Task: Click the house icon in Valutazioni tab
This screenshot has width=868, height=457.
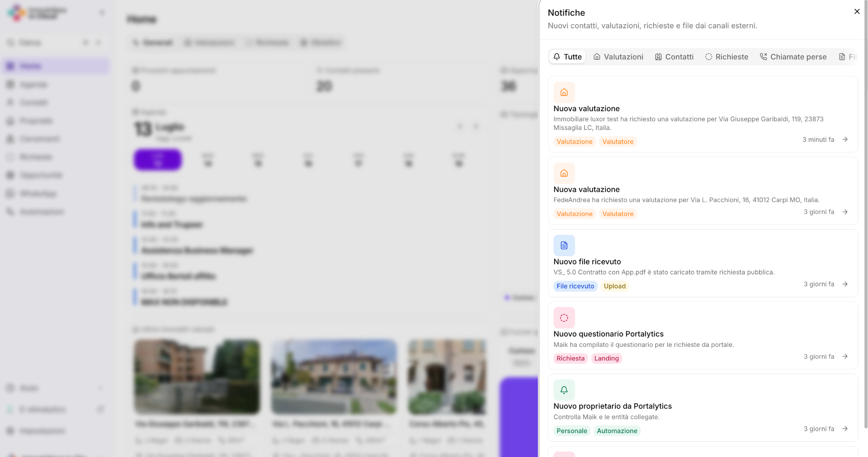Action: (597, 57)
